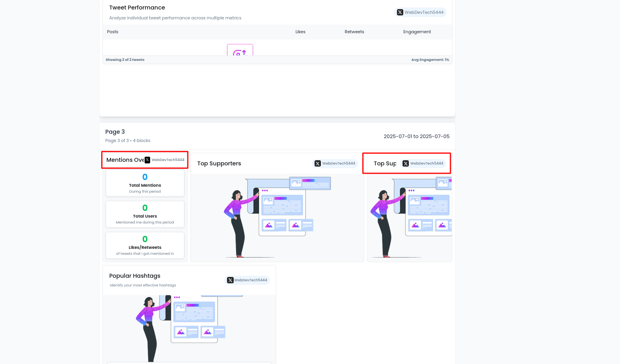Viewport: 620px width, 364px height.
Task: Click WebDevTech5444 badge in truncated Top Sup block
Action: tap(424, 163)
